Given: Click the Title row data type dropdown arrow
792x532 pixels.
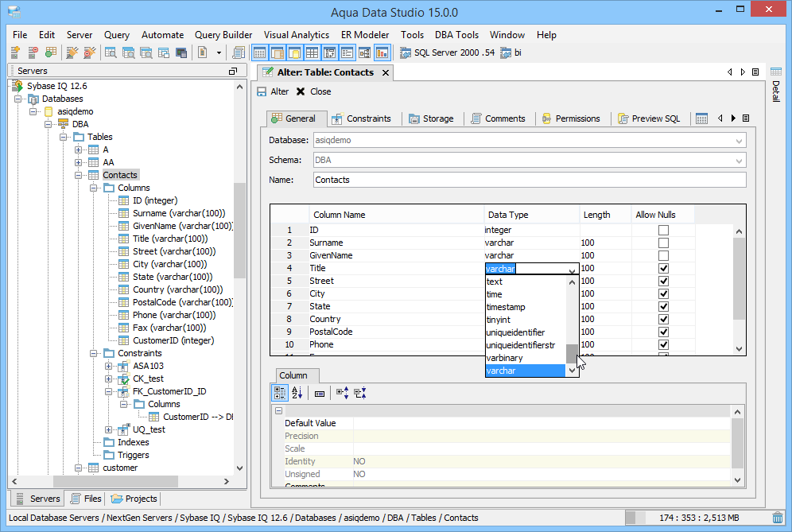Looking at the screenshot, I should pyautogui.click(x=572, y=270).
